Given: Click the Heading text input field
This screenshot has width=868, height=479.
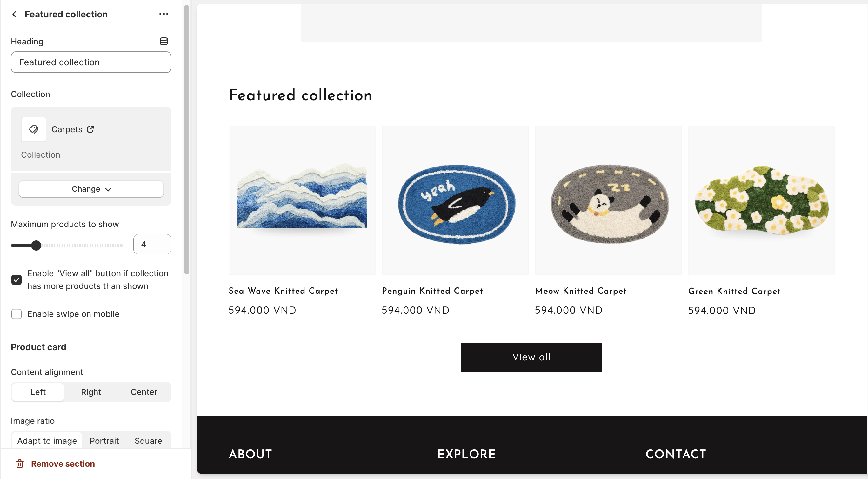Looking at the screenshot, I should (x=91, y=62).
